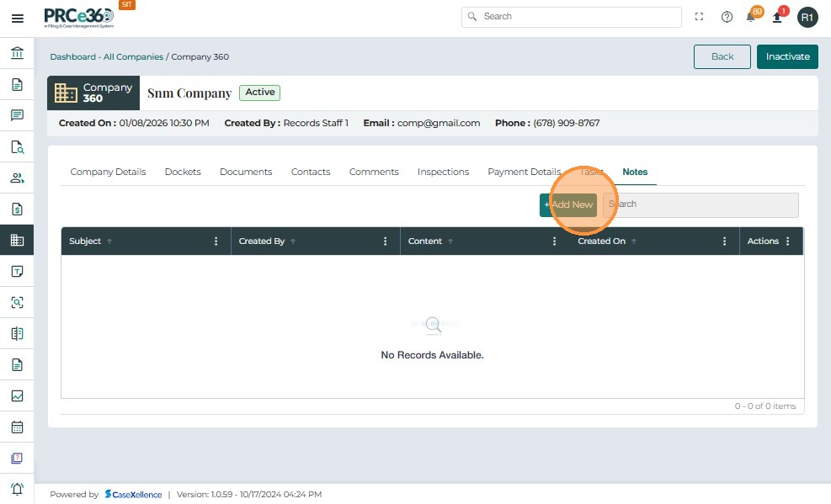Open notifications bell with 89 badge
The image size is (831, 504).
pos(751,17)
